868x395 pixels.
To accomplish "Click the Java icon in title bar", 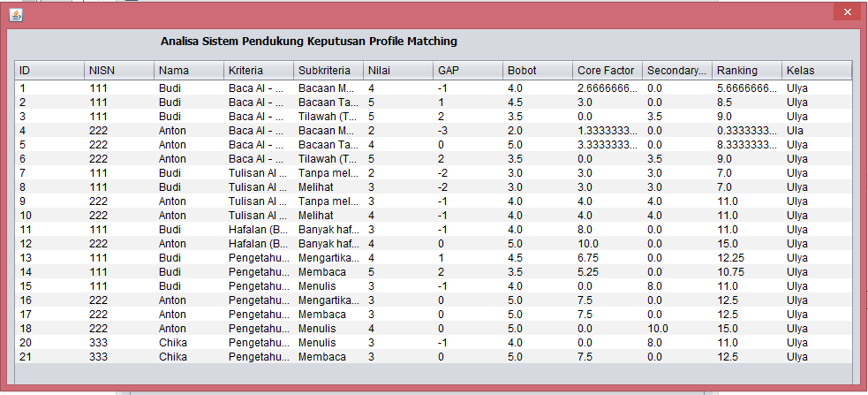I will tap(16, 15).
